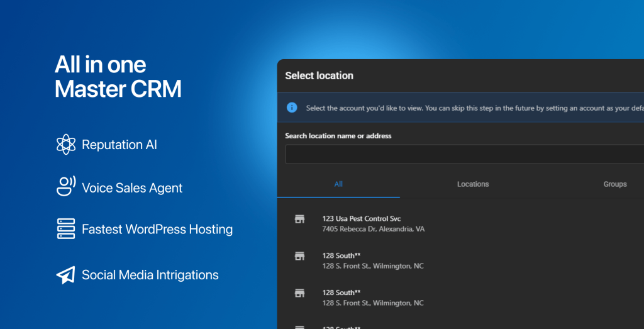Focus the location search input field
The height and width of the screenshot is (329, 644).
(x=465, y=154)
